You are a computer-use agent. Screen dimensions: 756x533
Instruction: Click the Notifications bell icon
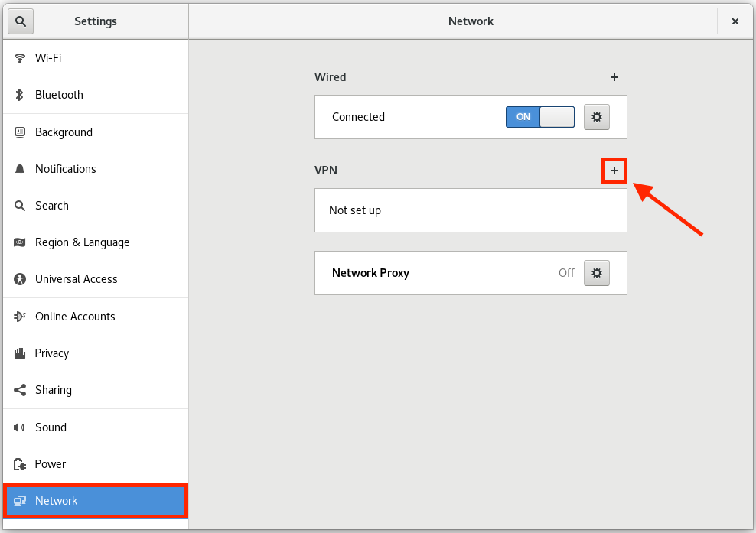tap(20, 169)
